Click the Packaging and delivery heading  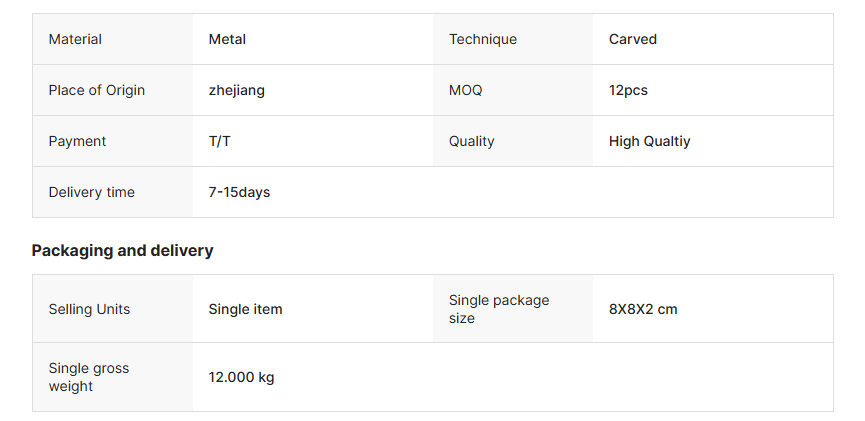123,250
